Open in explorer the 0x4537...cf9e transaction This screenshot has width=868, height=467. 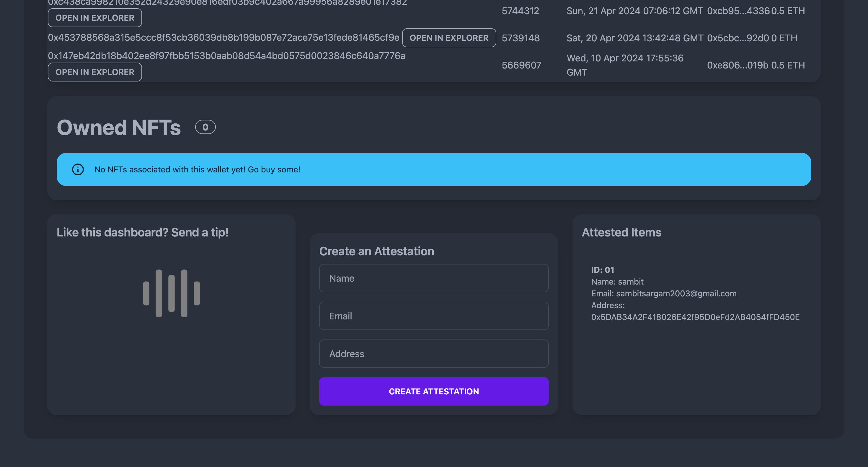click(449, 38)
